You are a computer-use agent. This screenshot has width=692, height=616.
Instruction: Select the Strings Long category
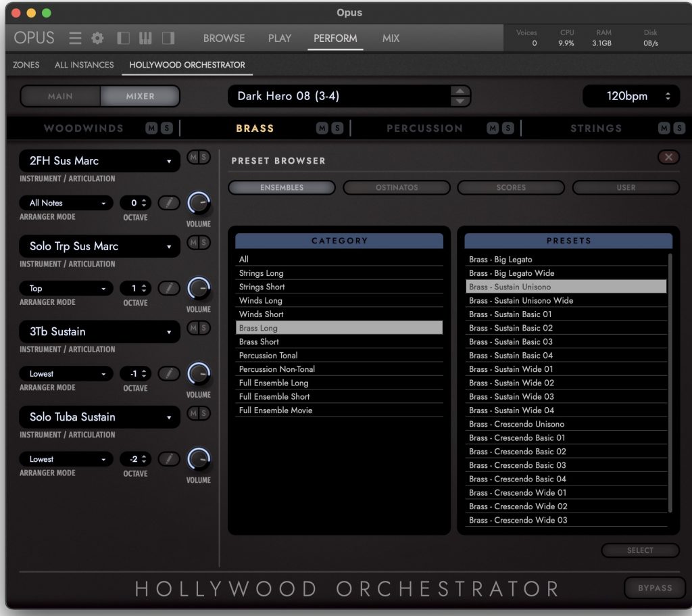(x=339, y=273)
